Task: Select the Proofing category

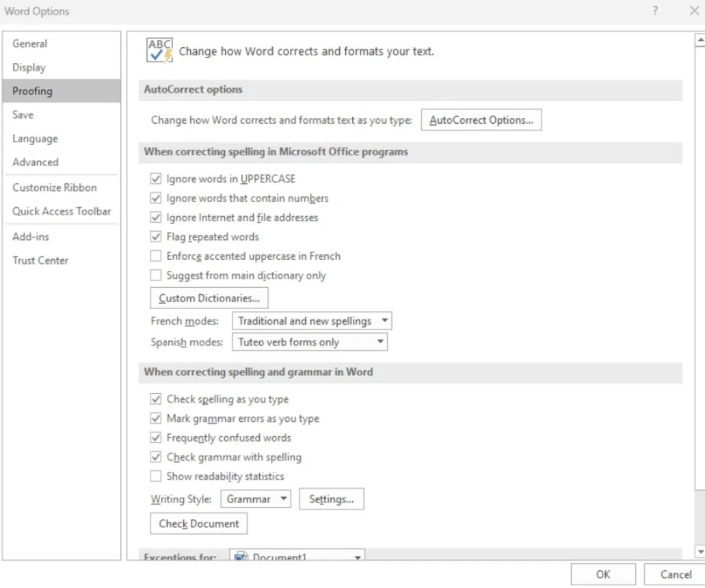Action: [x=62, y=91]
